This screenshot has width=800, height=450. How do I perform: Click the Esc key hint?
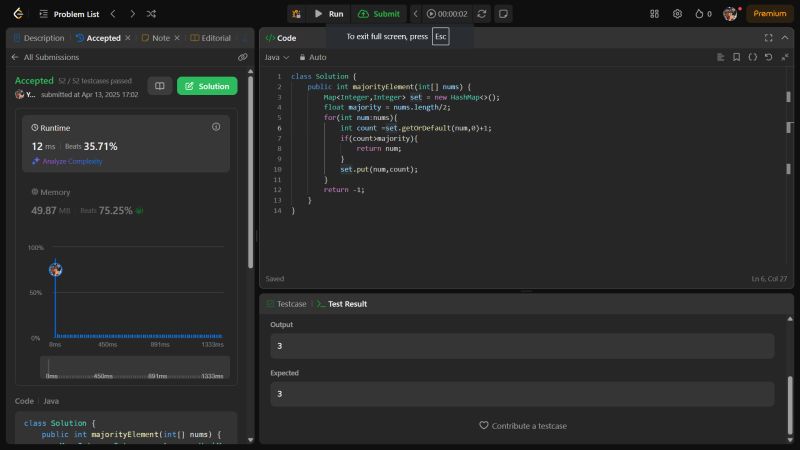441,37
